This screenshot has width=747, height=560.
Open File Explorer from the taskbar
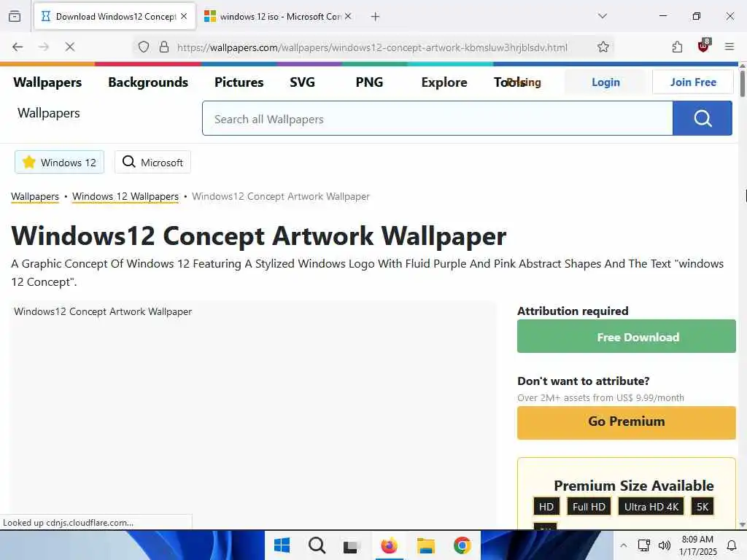pyautogui.click(x=426, y=545)
